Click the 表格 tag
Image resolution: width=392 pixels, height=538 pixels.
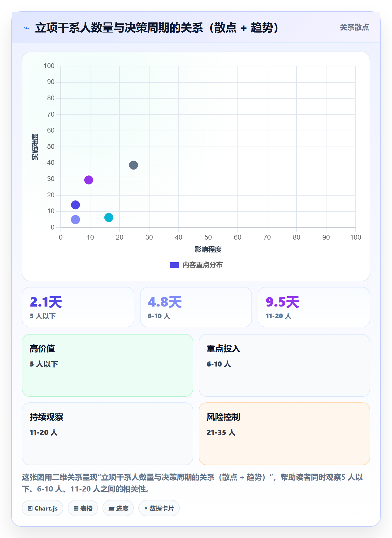(83, 508)
